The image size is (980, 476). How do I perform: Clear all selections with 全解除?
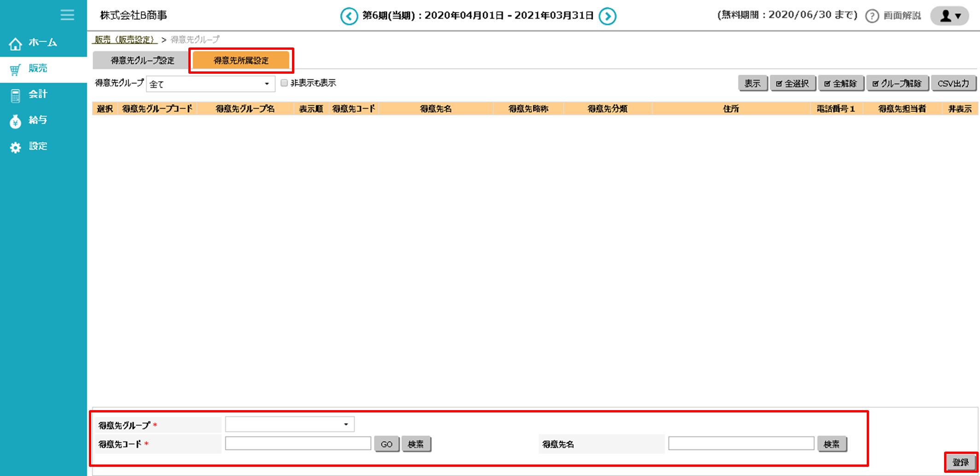click(841, 83)
